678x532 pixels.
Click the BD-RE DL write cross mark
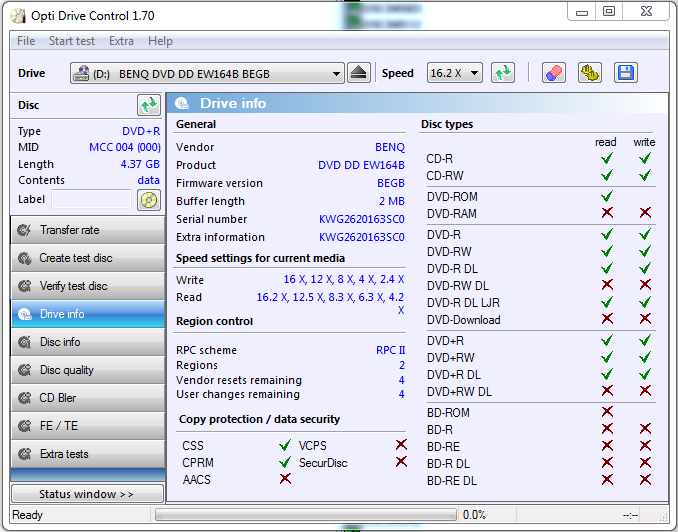click(645, 480)
